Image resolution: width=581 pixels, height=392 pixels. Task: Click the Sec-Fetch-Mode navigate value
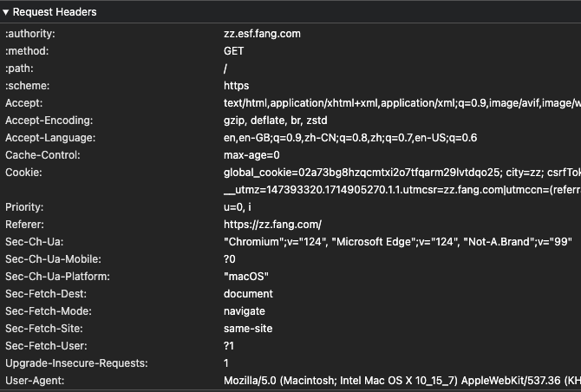[245, 311]
